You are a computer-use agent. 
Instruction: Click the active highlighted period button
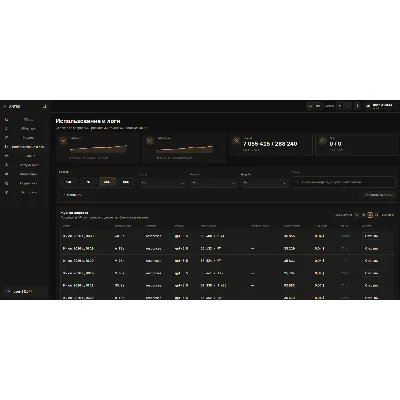(x=107, y=182)
